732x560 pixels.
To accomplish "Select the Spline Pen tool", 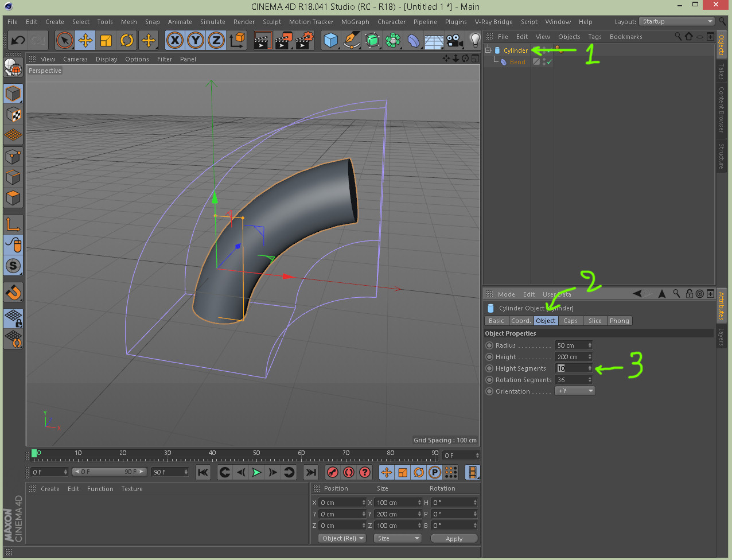I will (x=351, y=40).
